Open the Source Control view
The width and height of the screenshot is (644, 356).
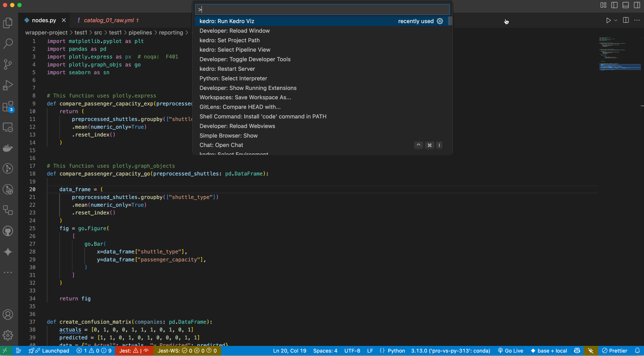coord(8,64)
